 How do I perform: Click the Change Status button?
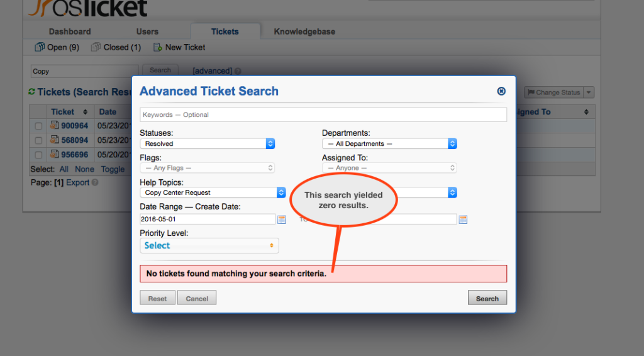click(553, 92)
